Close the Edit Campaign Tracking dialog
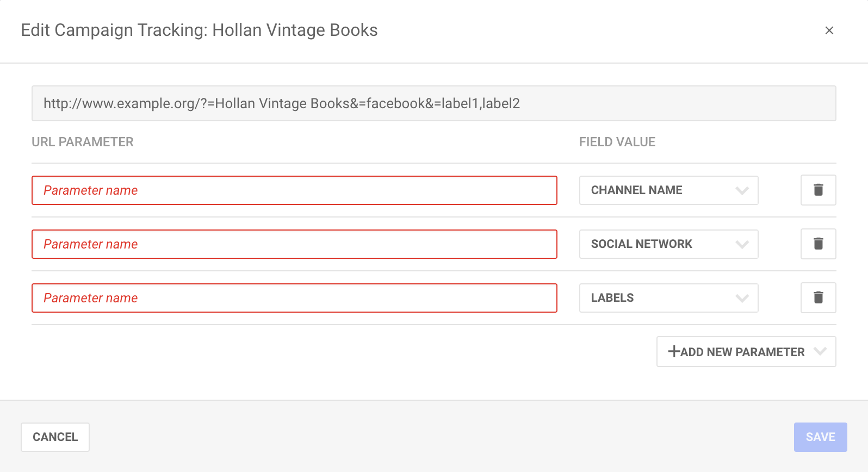Screen dimensions: 868x472 point(829,30)
